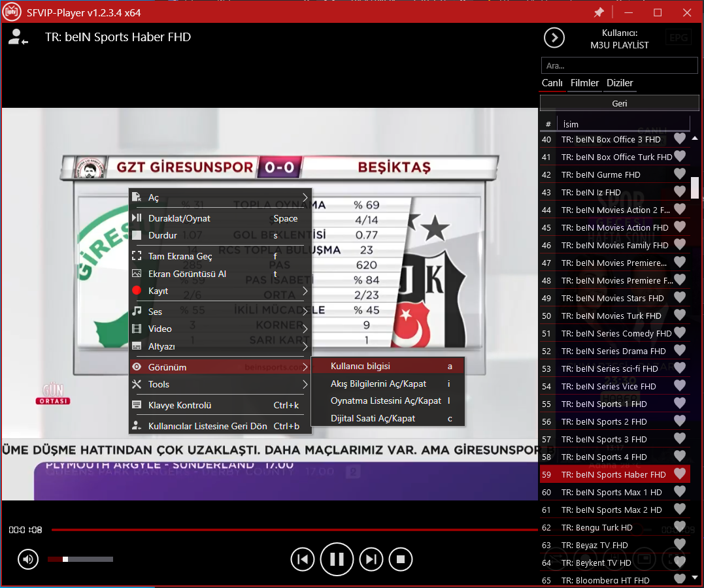The image size is (704, 588).
Task: Expand the Aç submenu arrow
Action: pyautogui.click(x=305, y=197)
